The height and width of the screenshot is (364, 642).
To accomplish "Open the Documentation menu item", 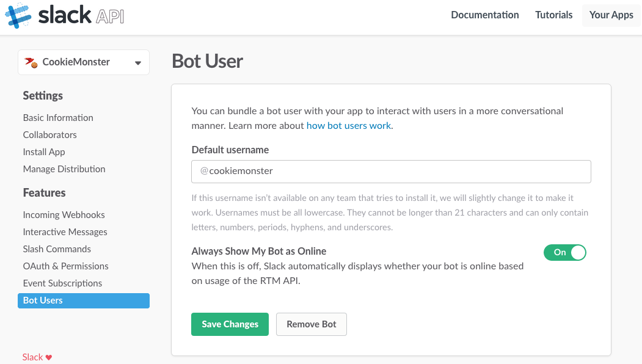I will tap(485, 15).
